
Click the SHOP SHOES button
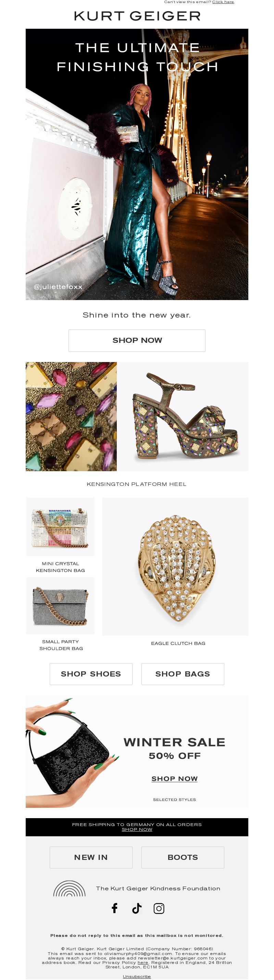tap(91, 674)
